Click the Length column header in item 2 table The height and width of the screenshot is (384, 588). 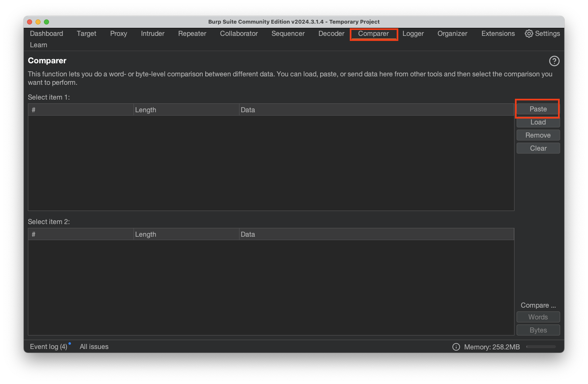click(x=186, y=234)
